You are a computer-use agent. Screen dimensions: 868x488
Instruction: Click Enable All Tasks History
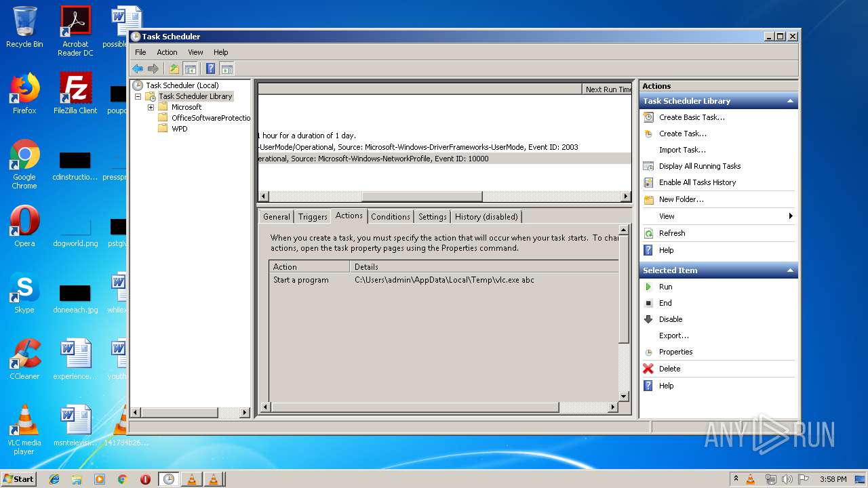697,182
